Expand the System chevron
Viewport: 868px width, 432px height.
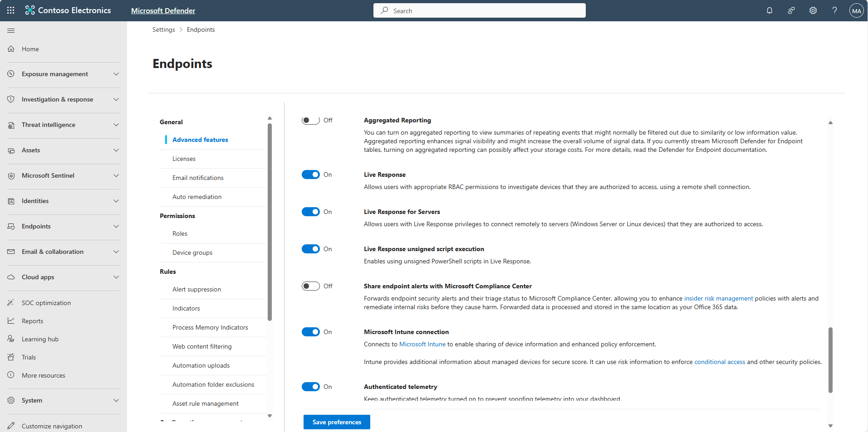(116, 400)
